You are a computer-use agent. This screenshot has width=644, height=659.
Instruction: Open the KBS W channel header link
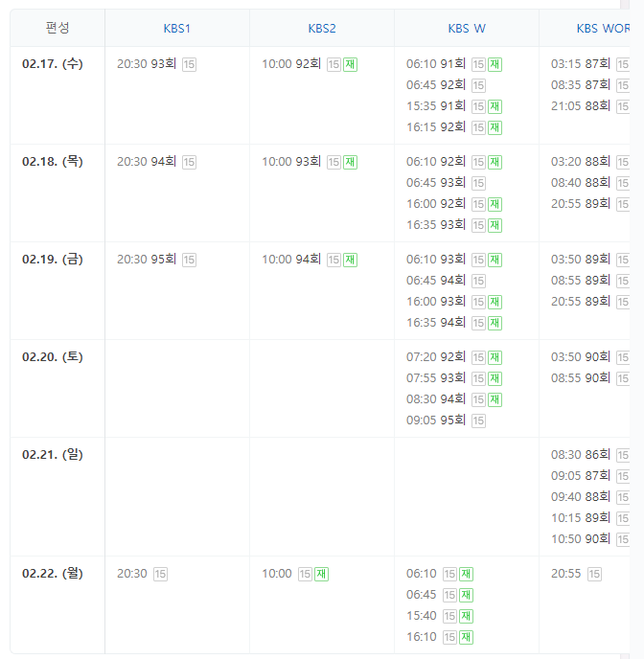pos(467,29)
